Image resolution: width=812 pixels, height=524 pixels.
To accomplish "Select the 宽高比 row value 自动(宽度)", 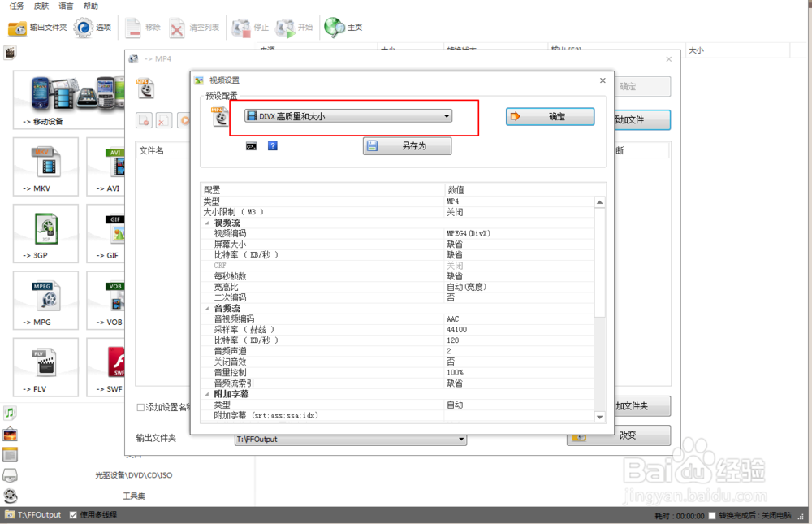I will (467, 287).
